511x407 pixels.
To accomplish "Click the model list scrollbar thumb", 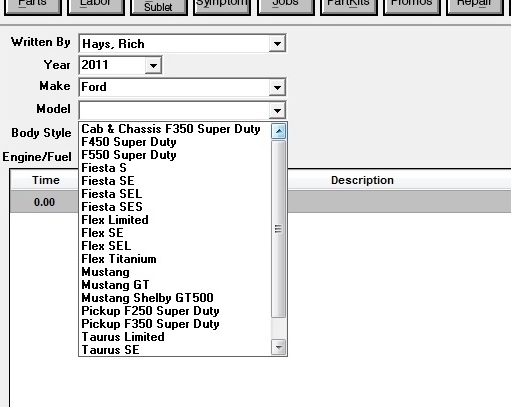I will [x=279, y=229].
